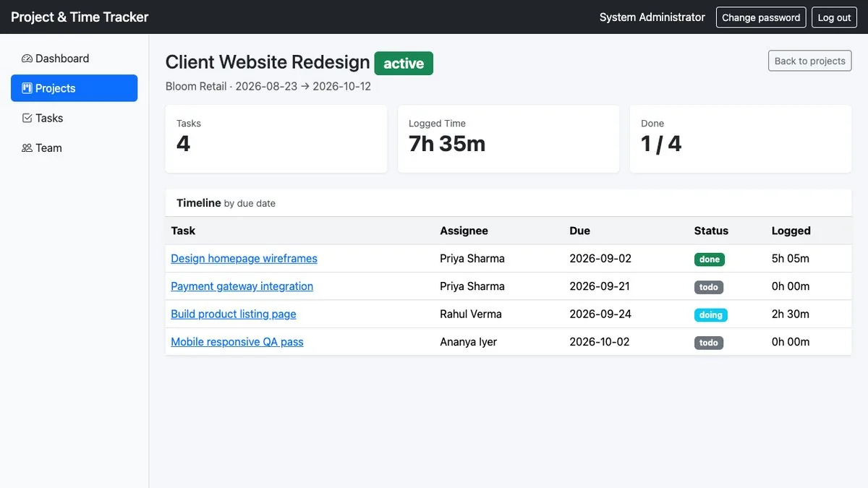The image size is (868, 488).
Task: Click Back to projects button
Action: pyautogui.click(x=809, y=61)
